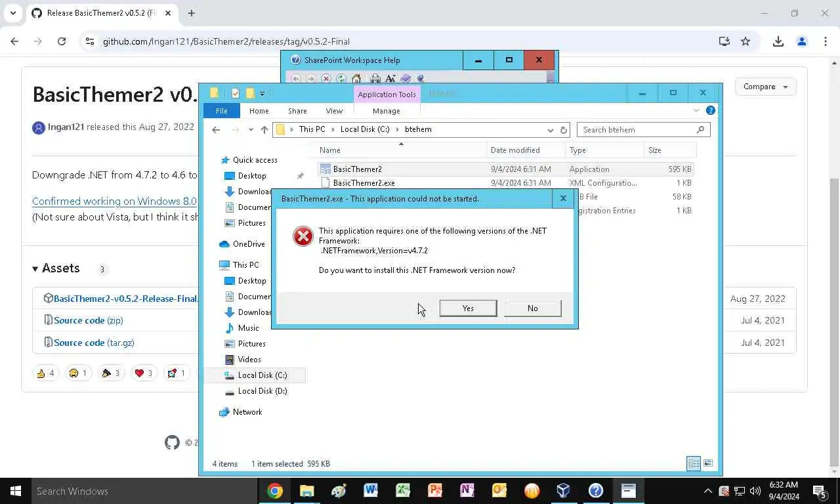Select This PC in the navigation pane
840x504 pixels.
[245, 265]
